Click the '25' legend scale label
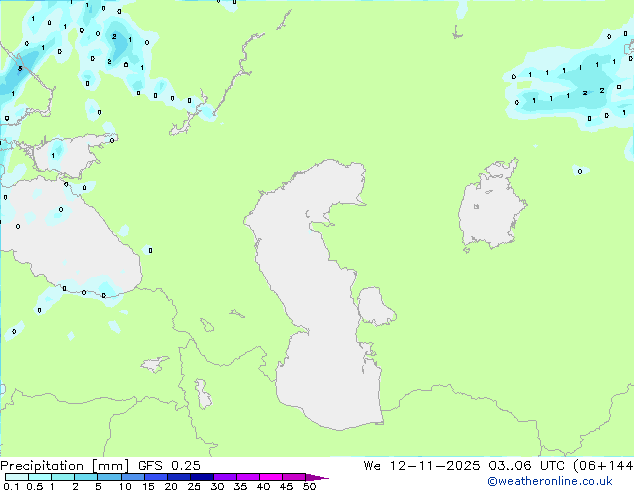The image size is (634, 490). click(194, 486)
